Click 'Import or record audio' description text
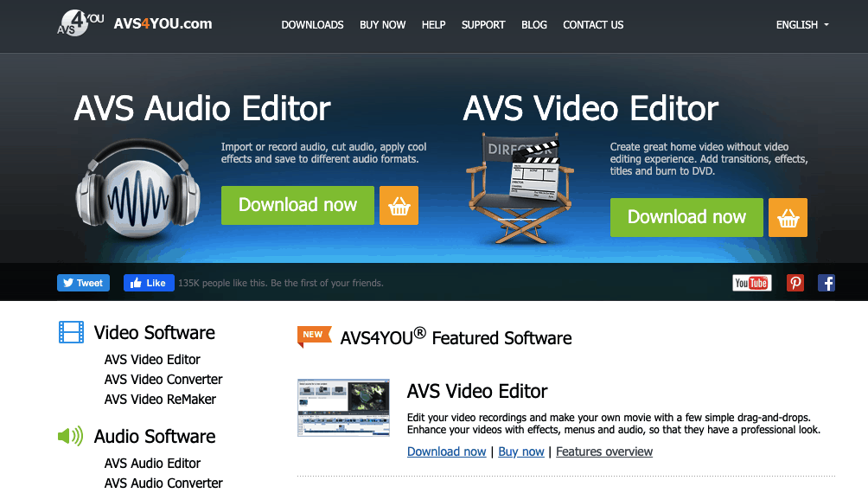Screen dimensions: 868x493 [324, 153]
